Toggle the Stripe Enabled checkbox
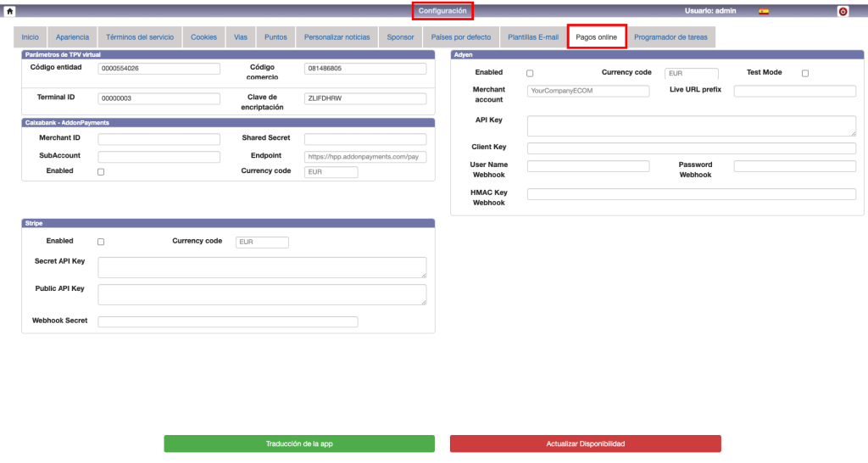 [x=101, y=242]
